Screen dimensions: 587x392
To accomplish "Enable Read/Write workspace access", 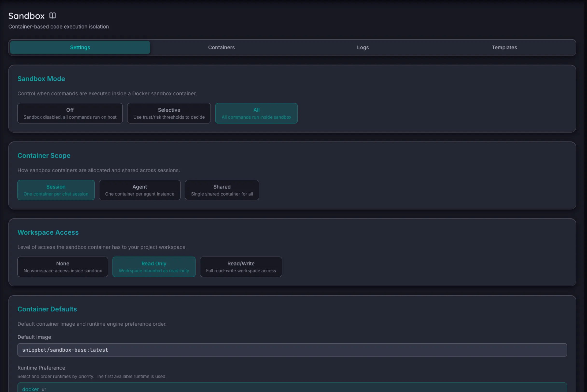I will 241,267.
